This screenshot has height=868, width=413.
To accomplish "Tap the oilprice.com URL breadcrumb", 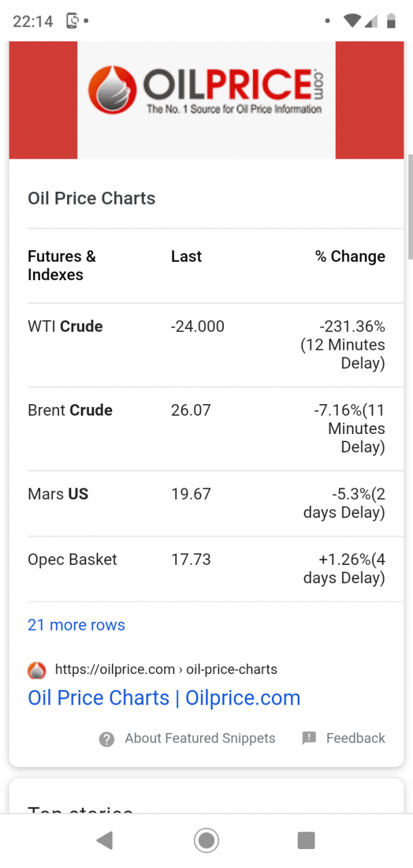I will [166, 670].
